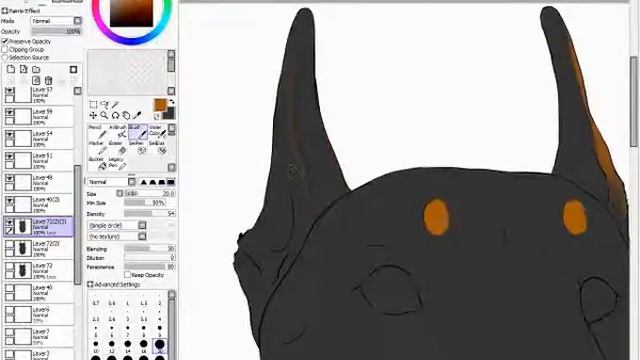Select the Brush tool

[x=138, y=132]
